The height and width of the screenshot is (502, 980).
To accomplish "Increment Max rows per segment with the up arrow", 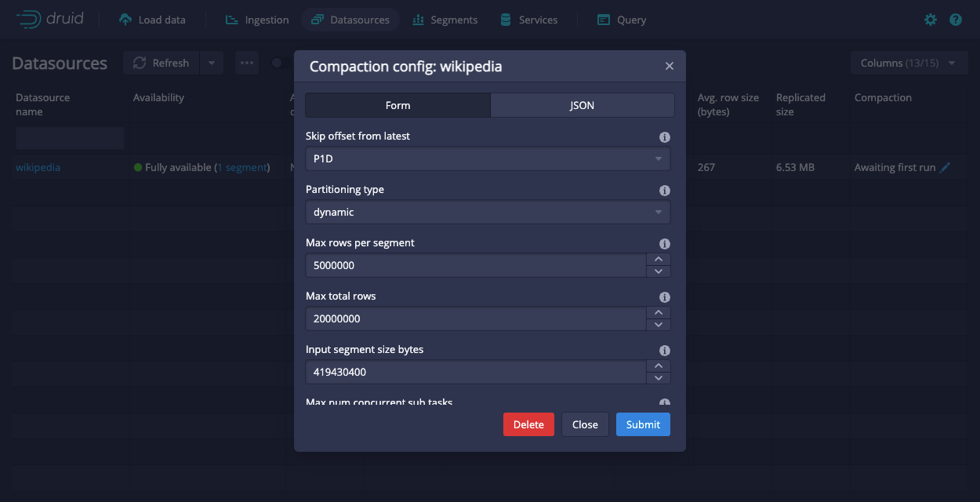I will [x=658, y=260].
